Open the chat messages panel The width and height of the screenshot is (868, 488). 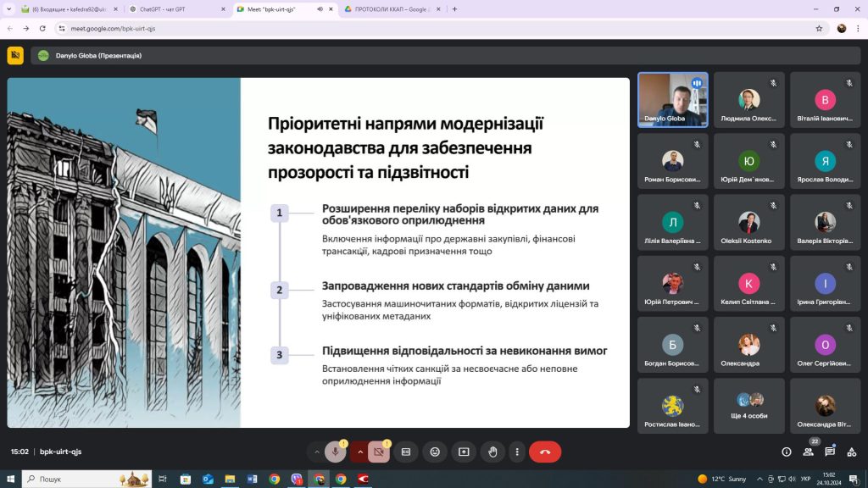click(831, 452)
